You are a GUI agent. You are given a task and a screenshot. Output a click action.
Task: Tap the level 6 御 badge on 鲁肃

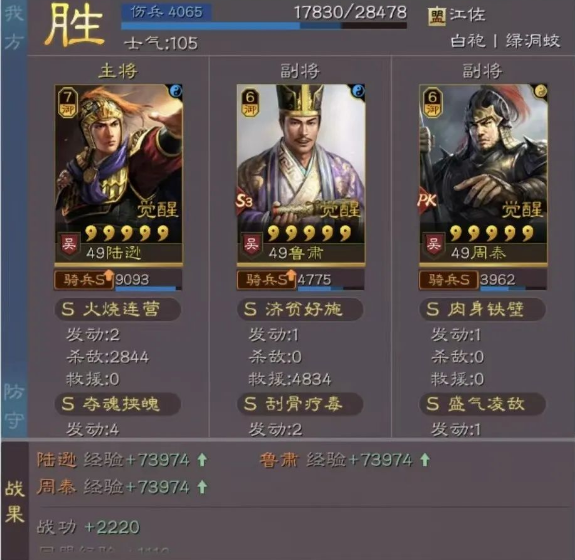250,103
